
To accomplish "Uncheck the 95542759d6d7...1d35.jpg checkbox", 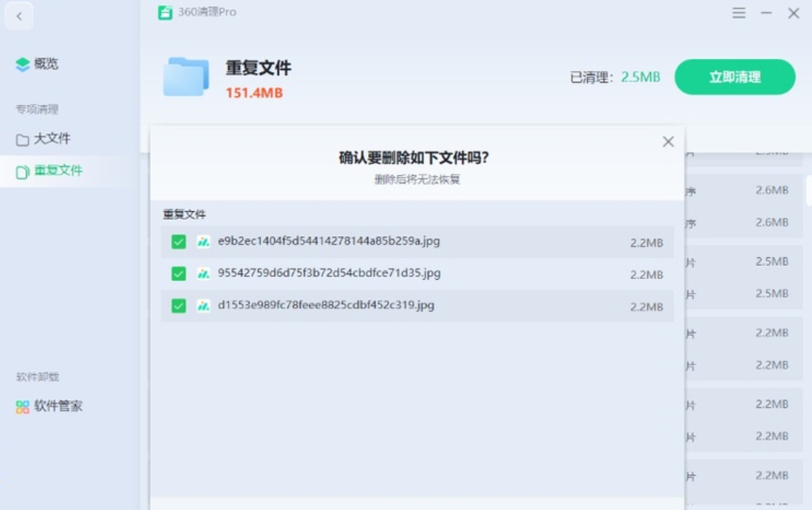I will point(179,274).
